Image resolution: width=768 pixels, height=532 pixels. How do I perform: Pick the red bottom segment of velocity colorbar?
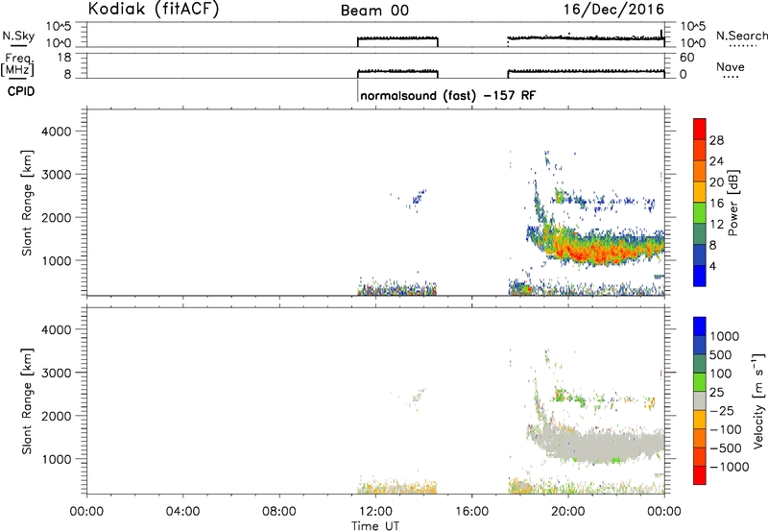pyautogui.click(x=700, y=475)
